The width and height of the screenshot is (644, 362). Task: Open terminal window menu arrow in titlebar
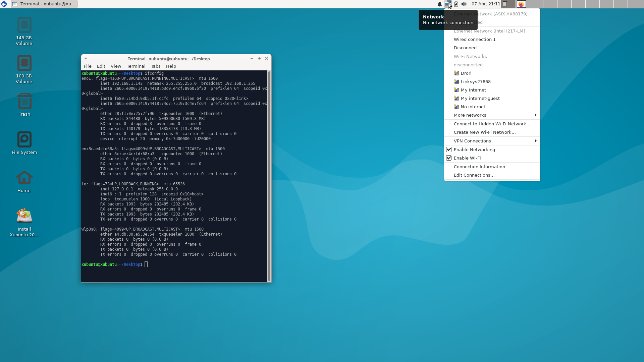(86, 58)
